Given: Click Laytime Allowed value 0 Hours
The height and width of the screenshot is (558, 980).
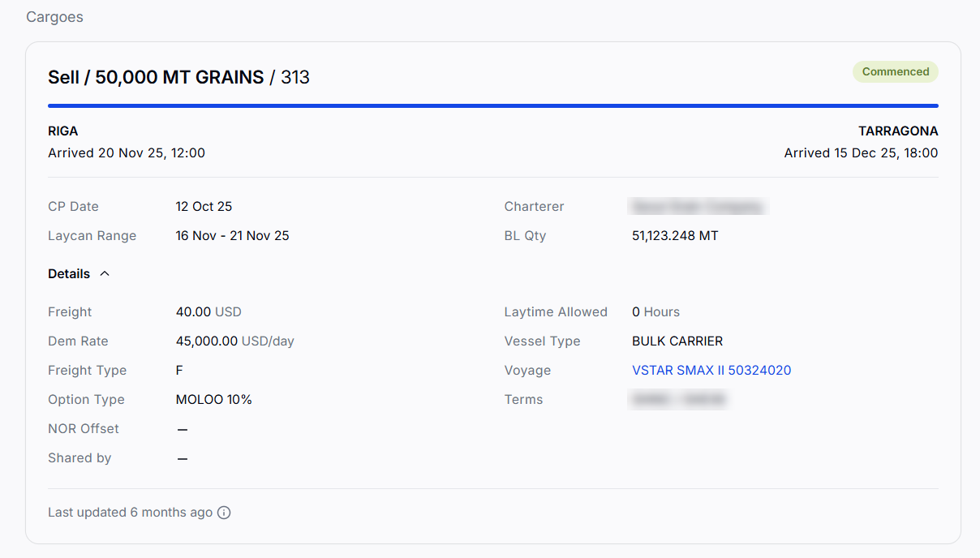Looking at the screenshot, I should coord(655,312).
